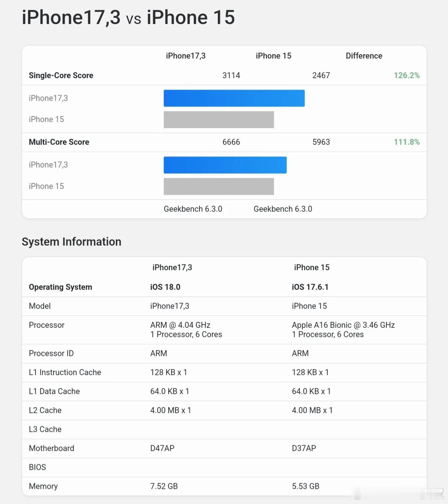This screenshot has width=448, height=504.
Task: Open iPhone 15 column header link in scores table
Action: tap(274, 56)
